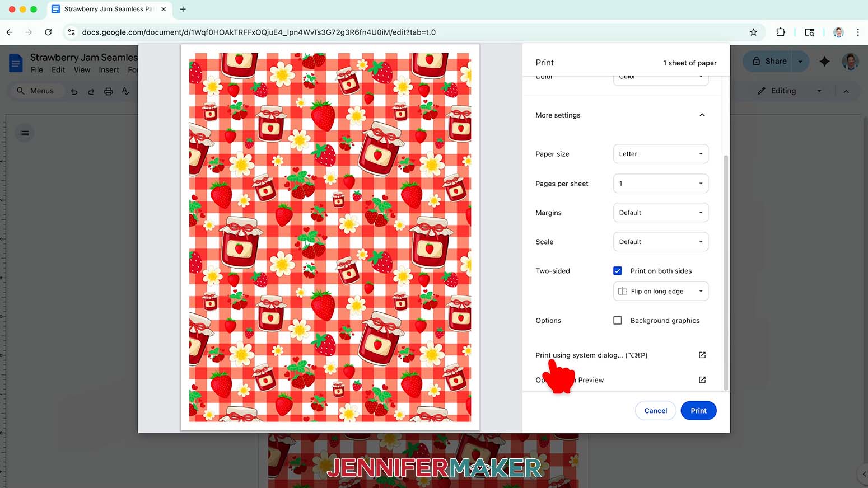Click the Google account avatar in Docs

[850, 62]
